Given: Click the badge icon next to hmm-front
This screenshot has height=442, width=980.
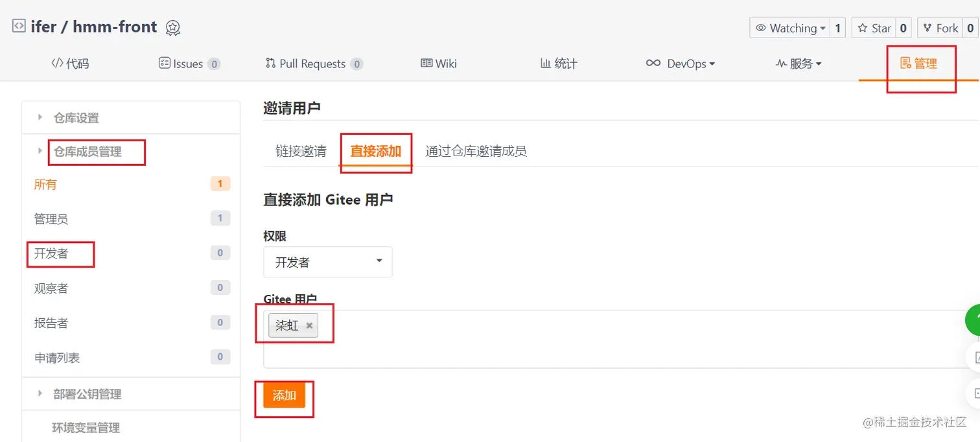Looking at the screenshot, I should tap(173, 28).
